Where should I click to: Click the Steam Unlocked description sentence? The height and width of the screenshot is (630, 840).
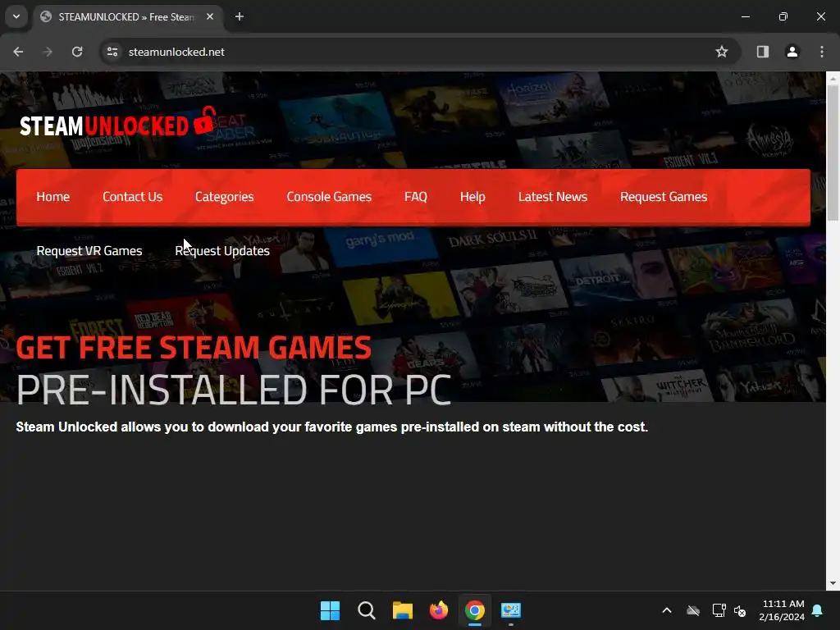pos(332,427)
